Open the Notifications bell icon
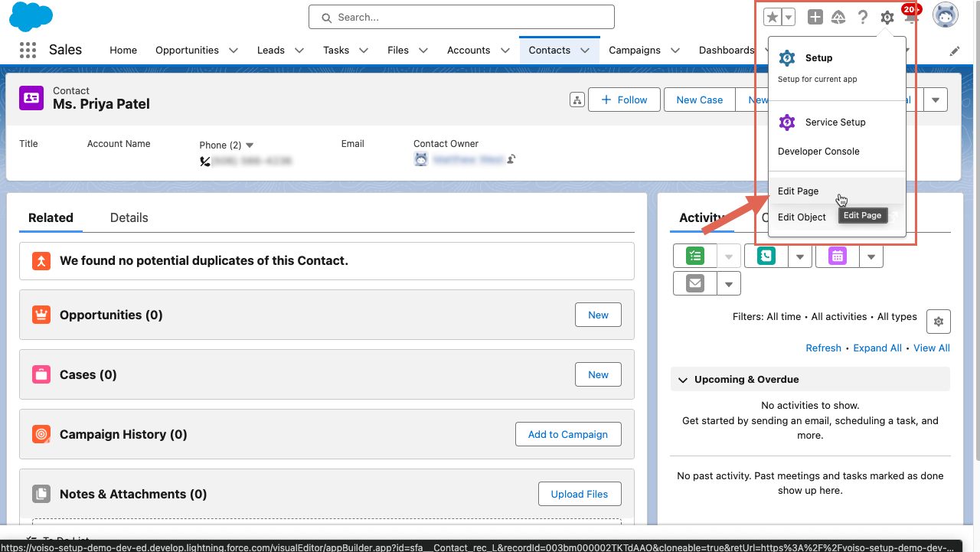This screenshot has height=552, width=980. click(911, 17)
